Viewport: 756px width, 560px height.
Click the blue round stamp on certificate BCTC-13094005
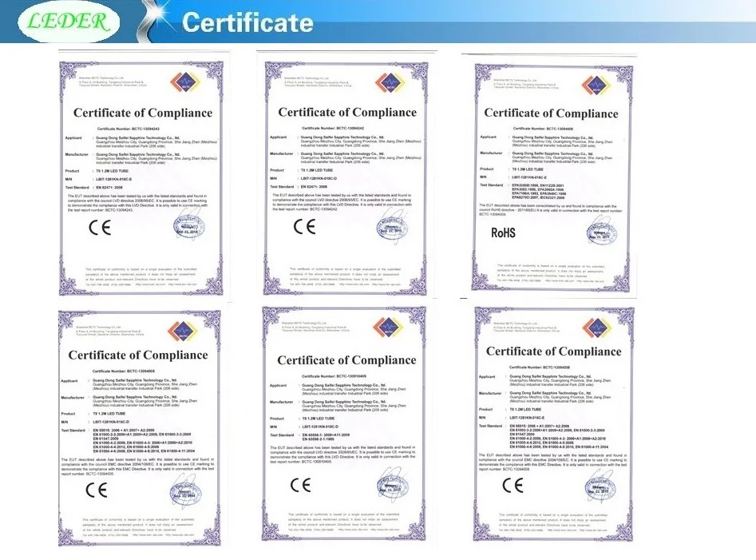pos(186,491)
